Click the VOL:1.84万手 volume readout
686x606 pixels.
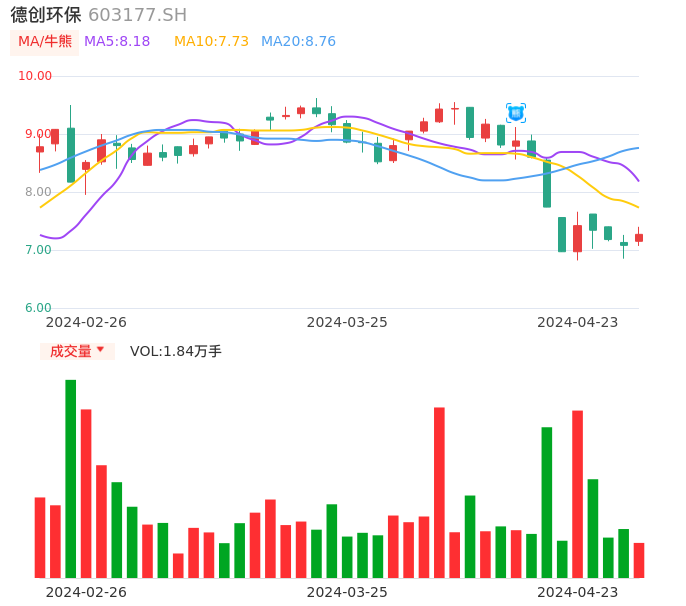tap(176, 351)
